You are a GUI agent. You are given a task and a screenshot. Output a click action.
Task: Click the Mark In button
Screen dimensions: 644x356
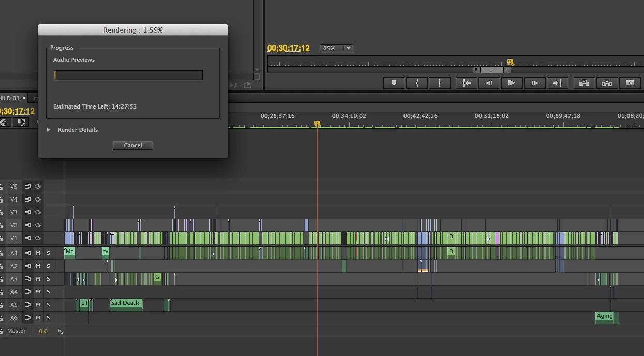[x=417, y=83]
